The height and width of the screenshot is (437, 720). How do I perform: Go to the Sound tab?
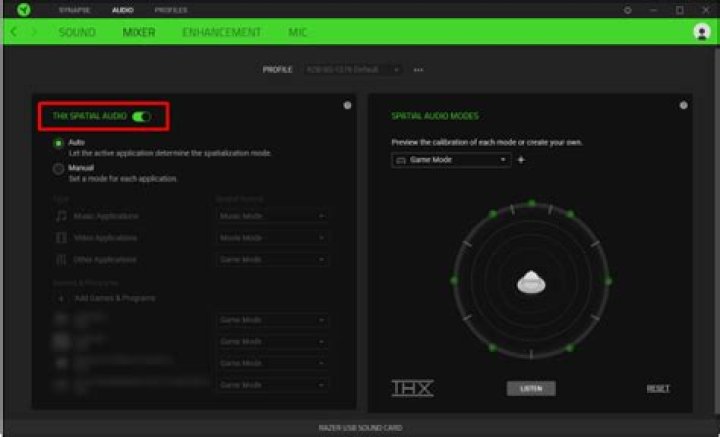point(77,32)
